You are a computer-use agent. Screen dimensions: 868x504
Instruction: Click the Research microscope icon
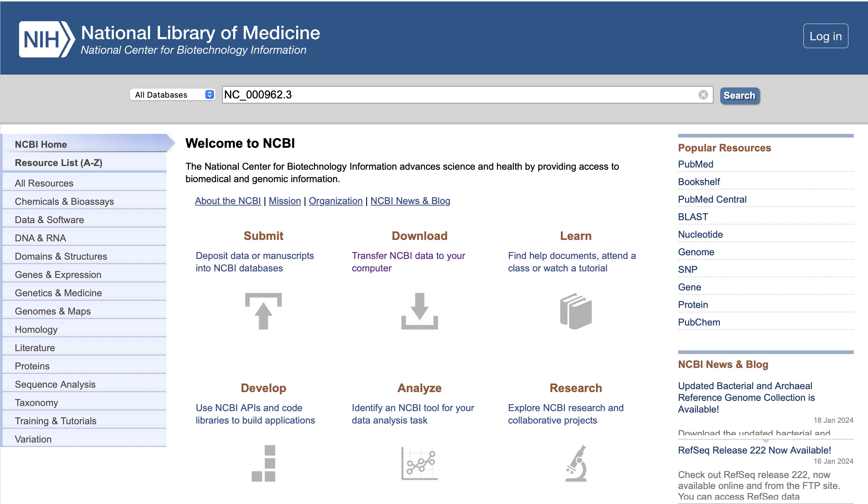click(x=576, y=463)
